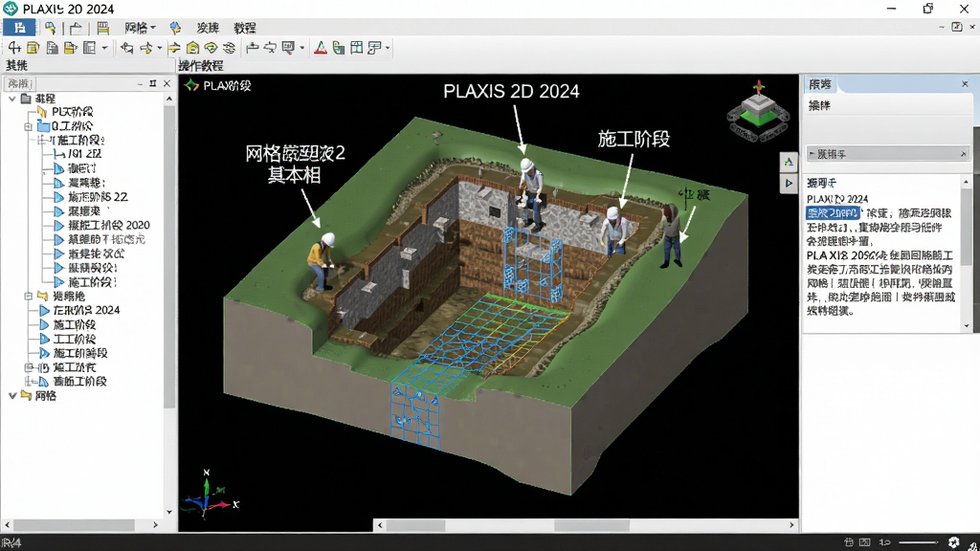Click the tree panel scroll-down arrow

tap(169, 513)
